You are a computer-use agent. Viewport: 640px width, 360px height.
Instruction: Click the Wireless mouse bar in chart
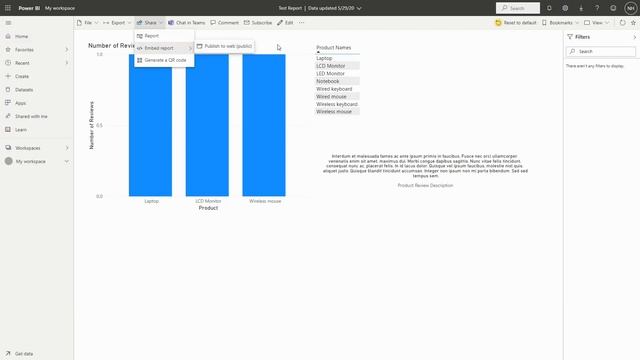[x=264, y=125]
